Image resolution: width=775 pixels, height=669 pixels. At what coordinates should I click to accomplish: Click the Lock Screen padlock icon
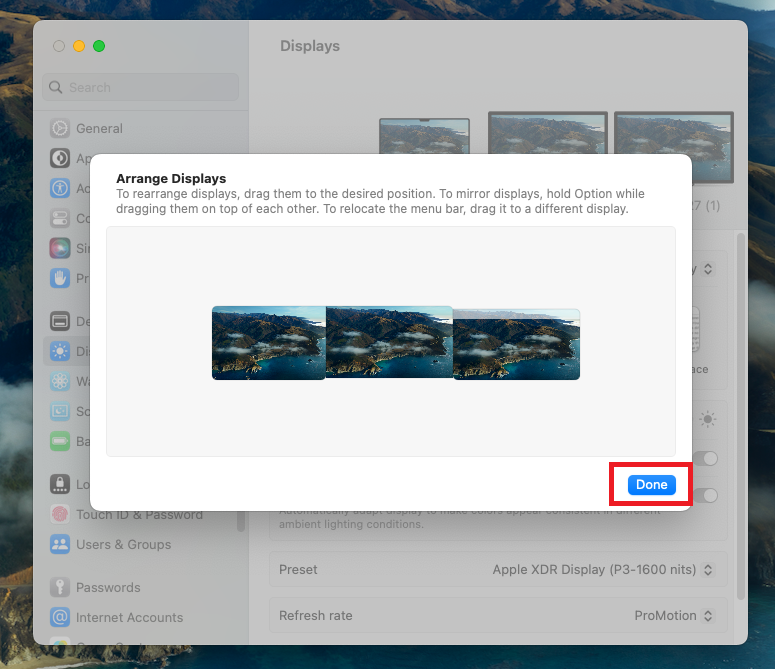click(x=60, y=484)
